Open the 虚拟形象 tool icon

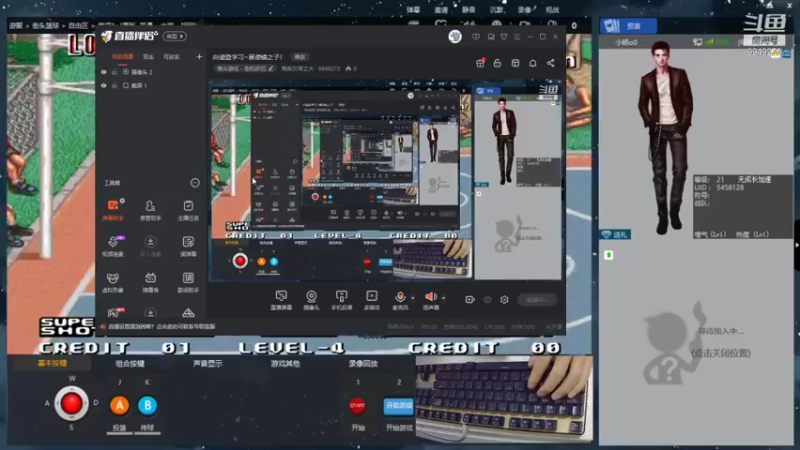113,282
